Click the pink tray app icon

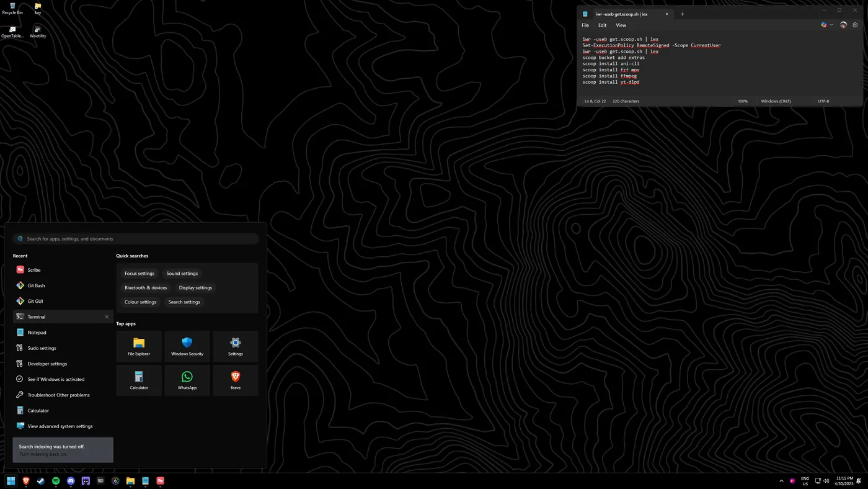[x=792, y=481]
